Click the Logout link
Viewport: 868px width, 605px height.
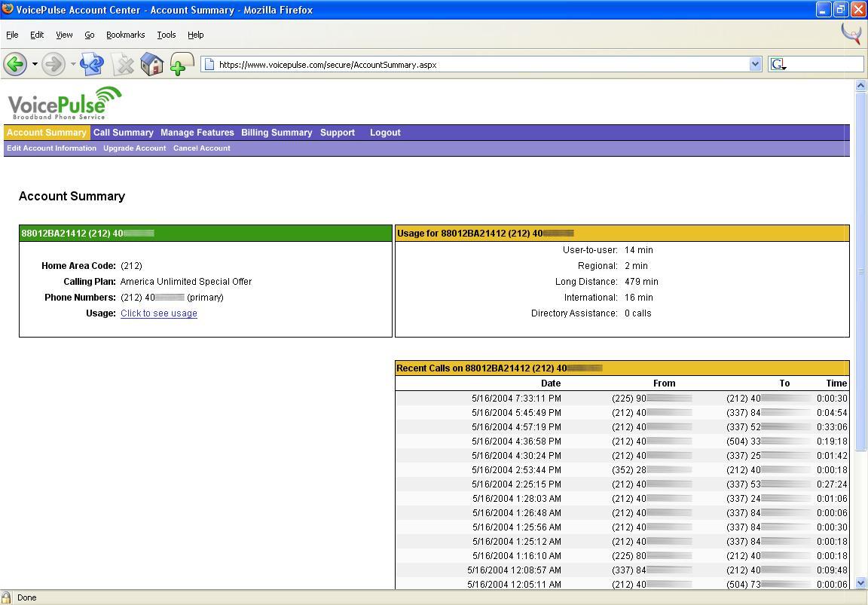[385, 133]
